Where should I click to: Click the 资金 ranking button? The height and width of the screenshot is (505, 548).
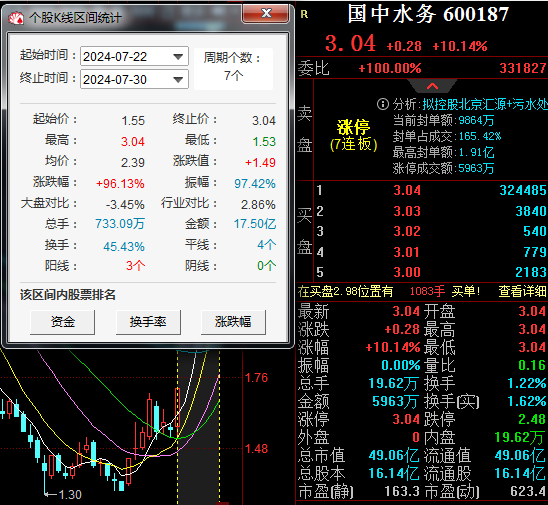pyautogui.click(x=63, y=322)
